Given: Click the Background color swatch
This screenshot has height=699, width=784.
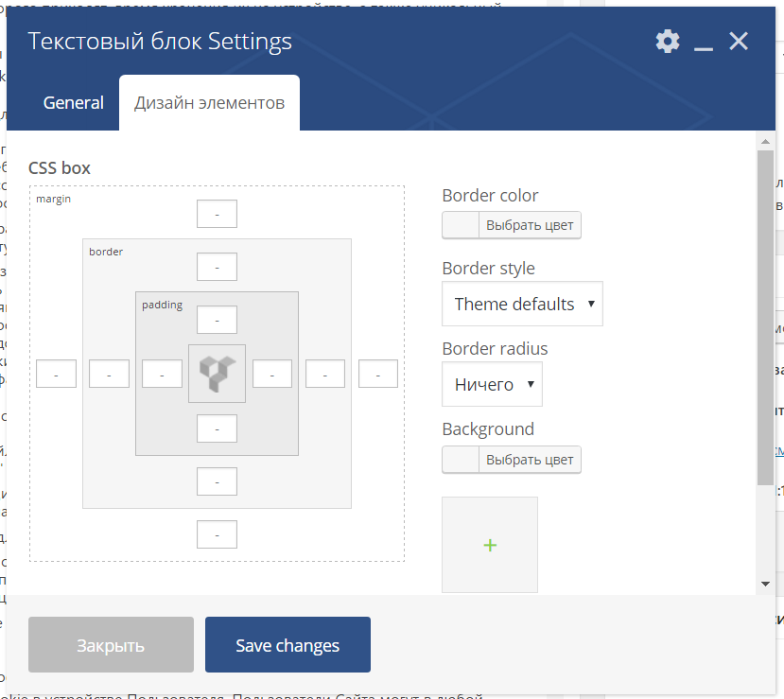Looking at the screenshot, I should pos(461,460).
